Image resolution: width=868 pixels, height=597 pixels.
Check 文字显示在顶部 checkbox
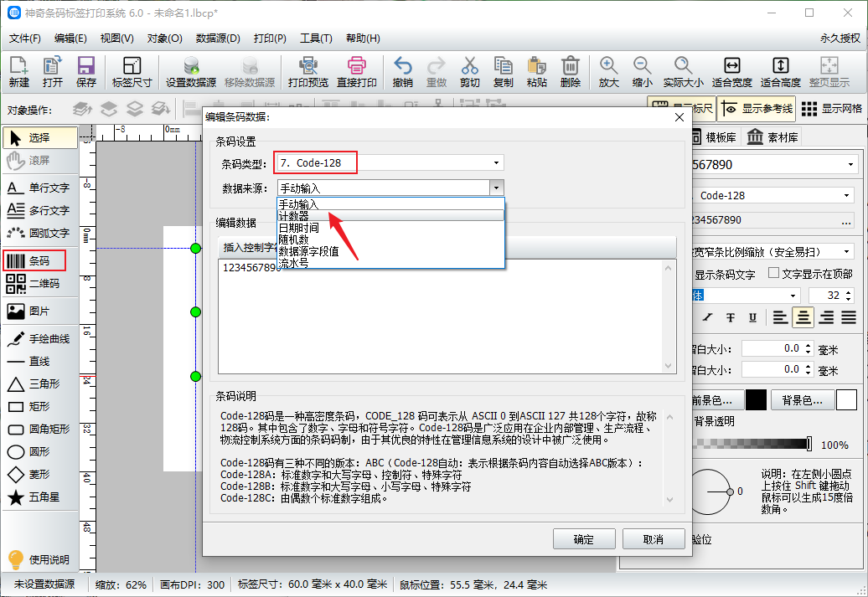pyautogui.click(x=774, y=273)
